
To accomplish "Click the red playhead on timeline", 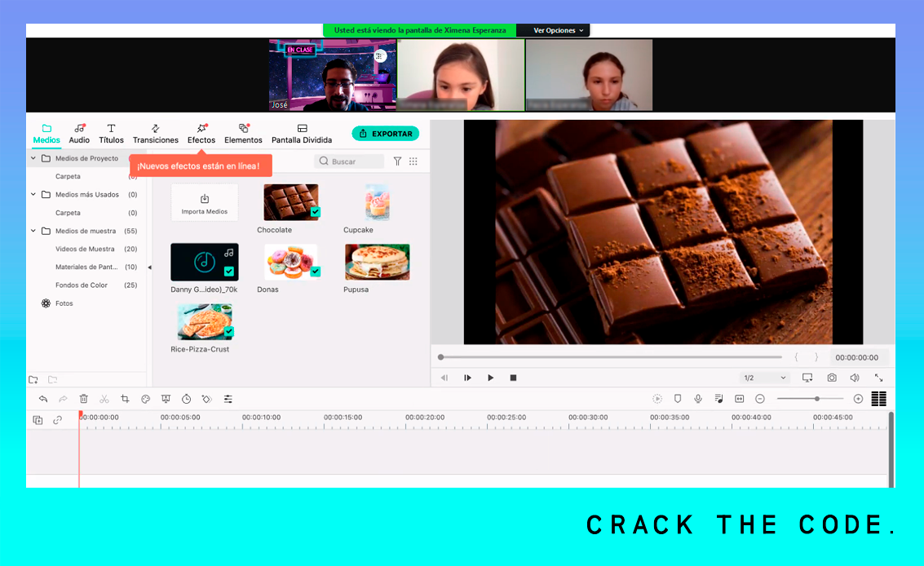I will (x=80, y=416).
